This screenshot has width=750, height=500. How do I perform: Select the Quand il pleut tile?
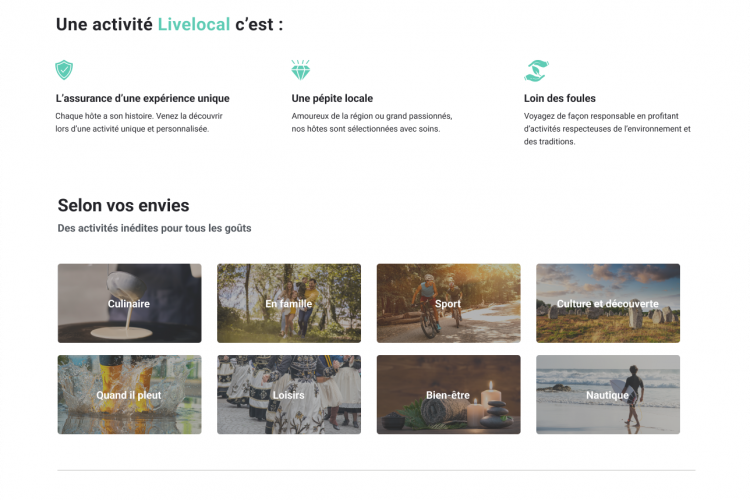130,394
